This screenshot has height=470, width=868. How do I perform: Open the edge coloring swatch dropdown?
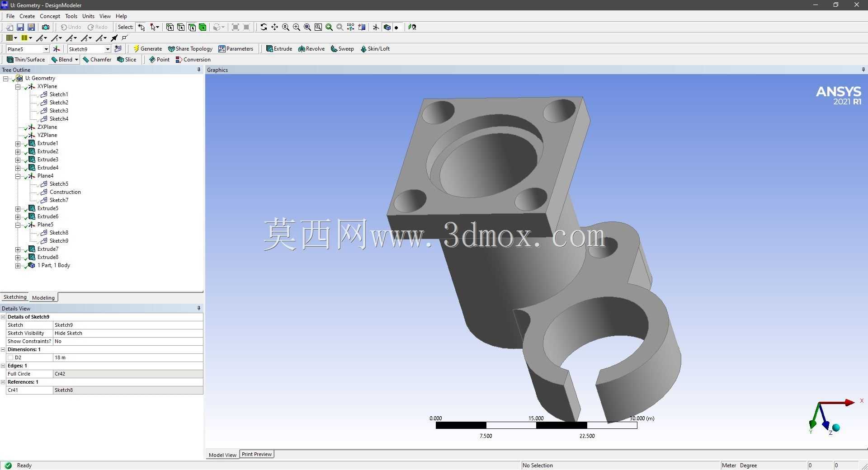point(27,38)
